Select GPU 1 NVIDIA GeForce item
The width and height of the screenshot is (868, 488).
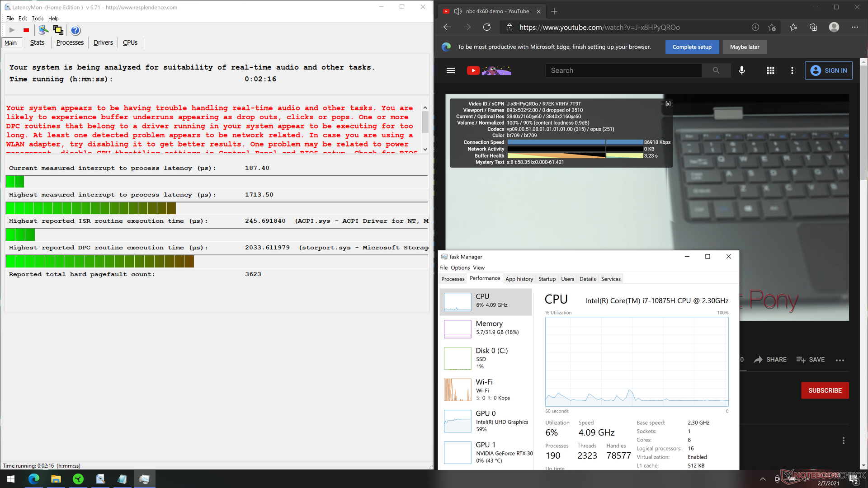(486, 452)
